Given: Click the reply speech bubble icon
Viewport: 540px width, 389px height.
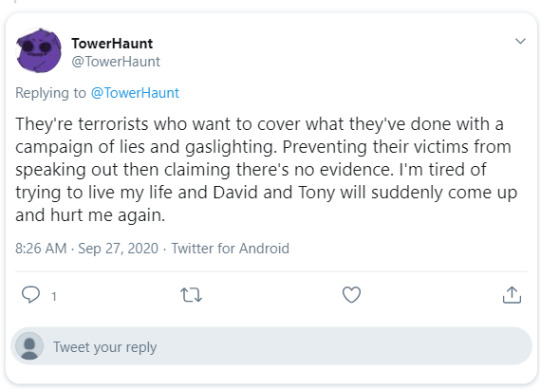Looking at the screenshot, I should pyautogui.click(x=31, y=295).
